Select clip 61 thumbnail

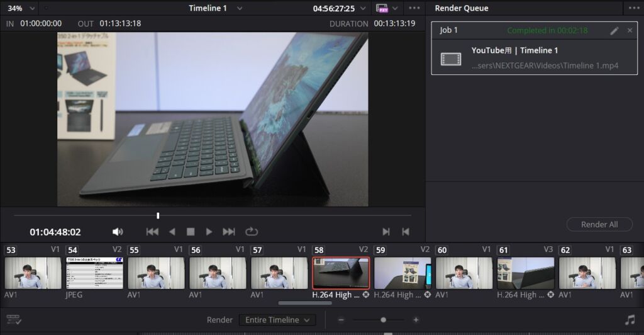pyautogui.click(x=526, y=273)
